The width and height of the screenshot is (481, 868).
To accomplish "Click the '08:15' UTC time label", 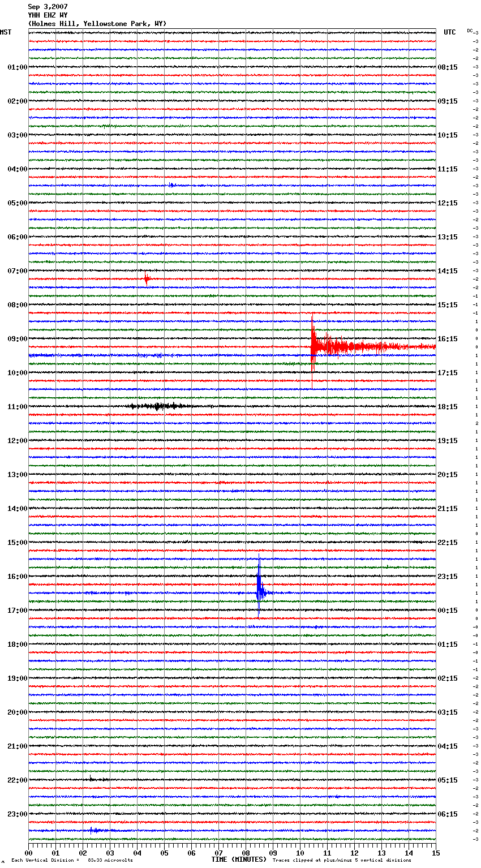I will [448, 67].
